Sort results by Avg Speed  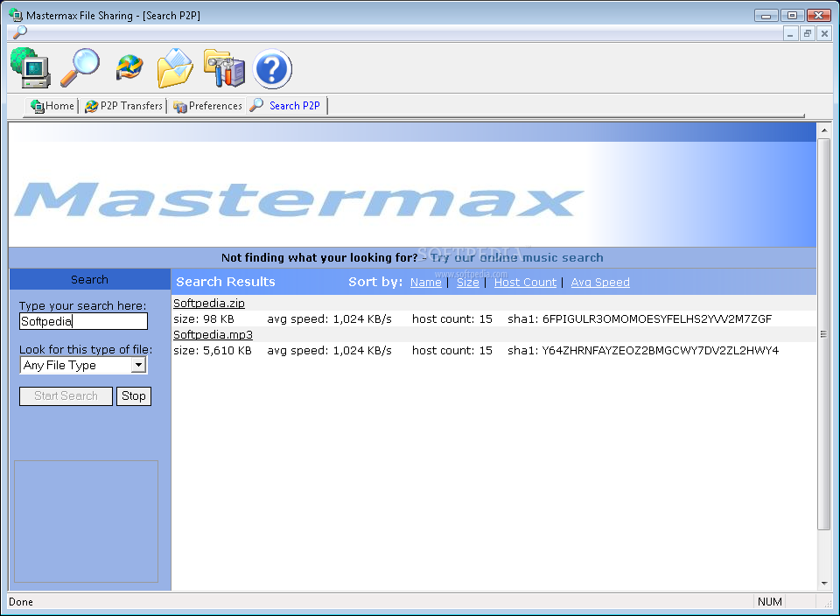(600, 283)
